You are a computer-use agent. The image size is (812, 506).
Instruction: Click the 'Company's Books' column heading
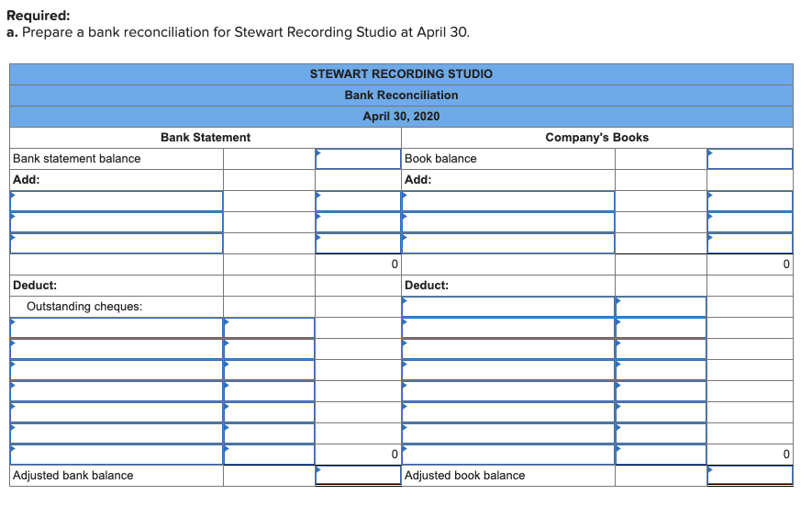(x=597, y=138)
